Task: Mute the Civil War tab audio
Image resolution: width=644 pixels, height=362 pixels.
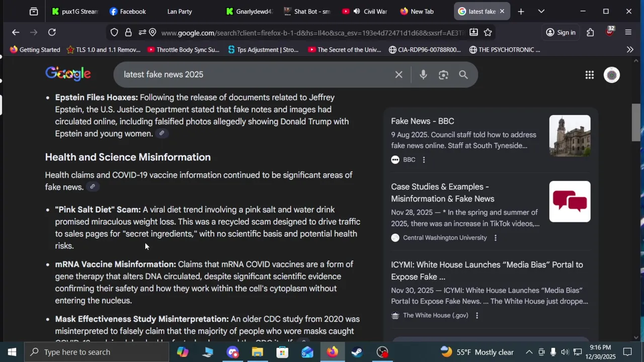Action: coord(357,11)
